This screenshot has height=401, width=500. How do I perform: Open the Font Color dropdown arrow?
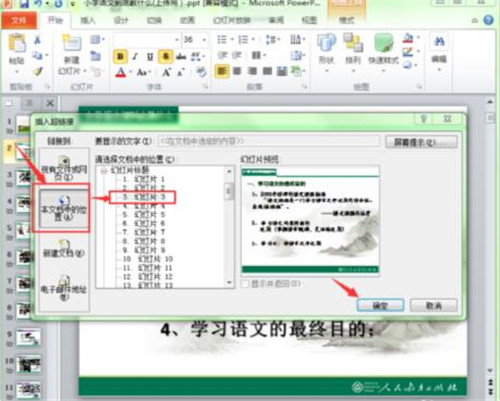coord(130,72)
